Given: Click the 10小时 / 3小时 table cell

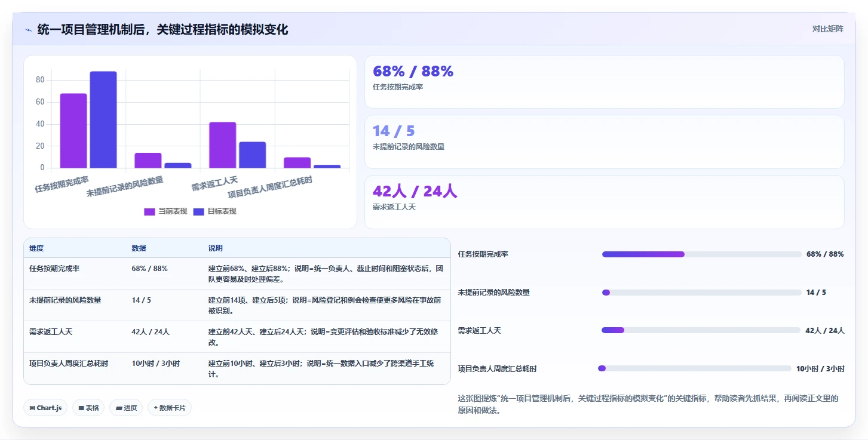Looking at the screenshot, I should (155, 364).
